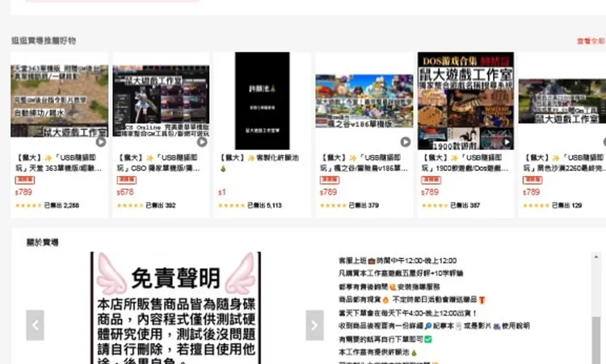Click the sparkle emoji in 天堂 363 title

click(48, 158)
